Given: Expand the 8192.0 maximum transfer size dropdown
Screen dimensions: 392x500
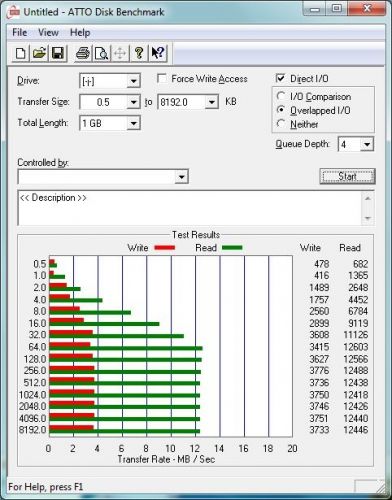Looking at the screenshot, I should [x=211, y=102].
